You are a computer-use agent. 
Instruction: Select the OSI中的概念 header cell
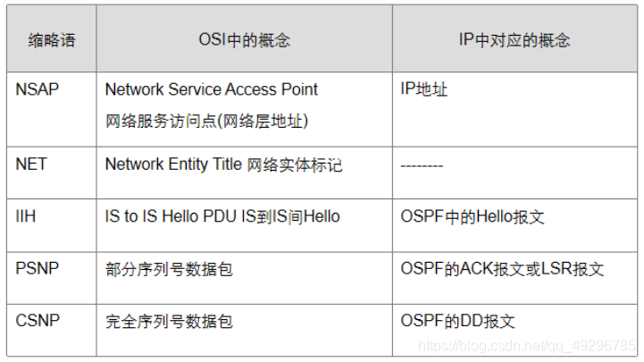point(245,40)
